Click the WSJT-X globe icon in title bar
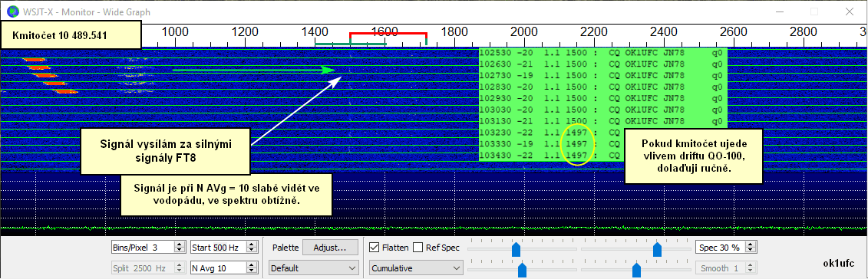 tap(12, 11)
